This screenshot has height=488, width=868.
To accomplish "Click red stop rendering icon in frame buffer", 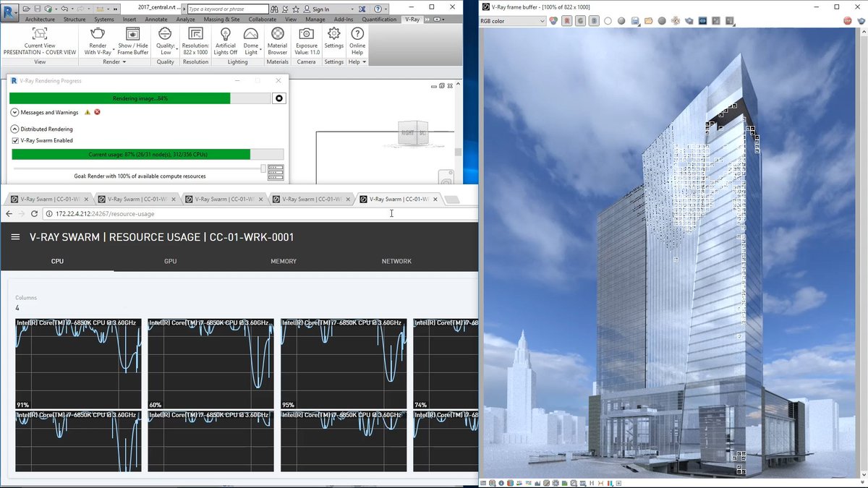I will point(847,20).
